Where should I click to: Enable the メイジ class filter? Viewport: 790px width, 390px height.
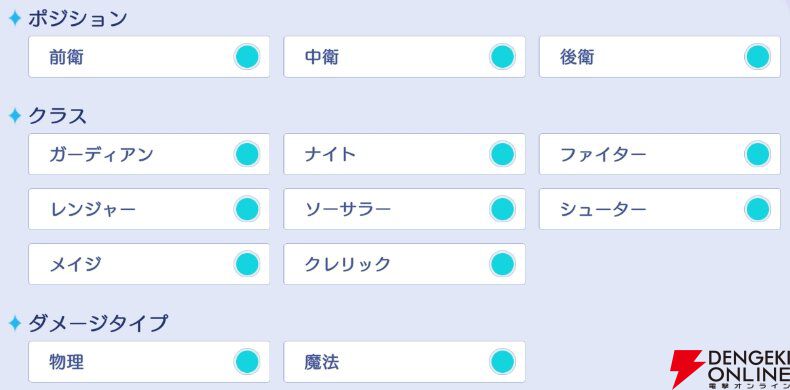click(x=149, y=264)
